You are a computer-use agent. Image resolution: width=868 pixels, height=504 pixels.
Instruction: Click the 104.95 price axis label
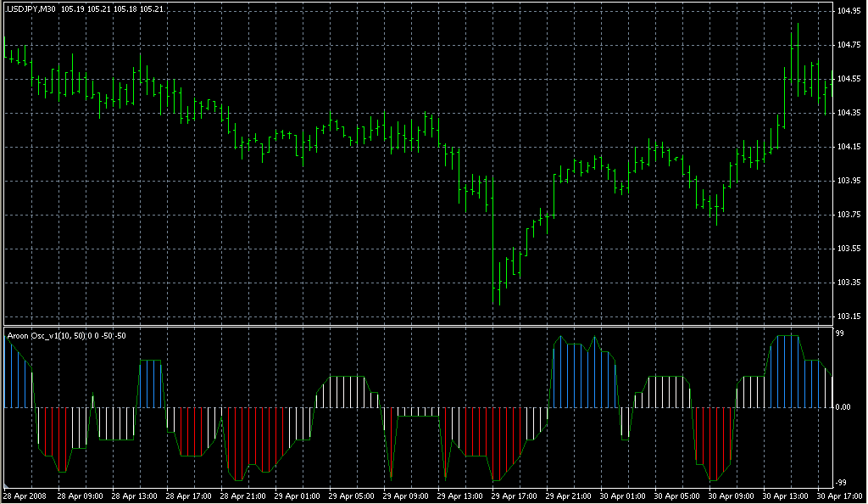click(x=849, y=11)
